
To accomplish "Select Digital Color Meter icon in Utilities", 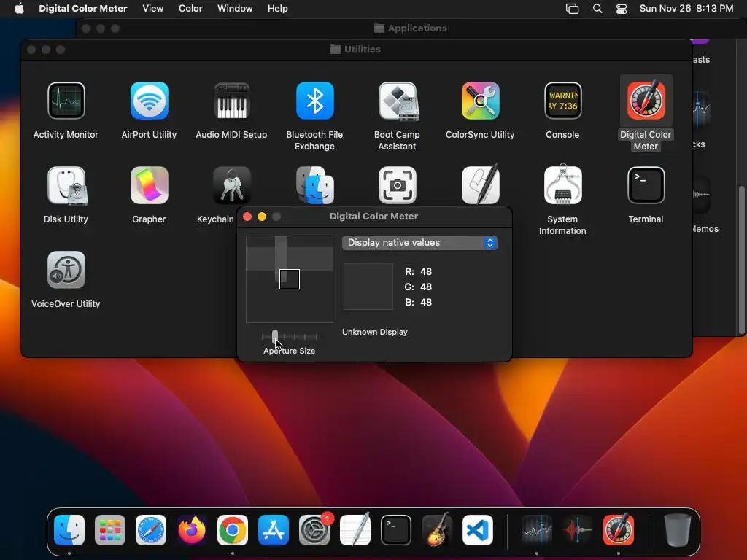I will (646, 101).
